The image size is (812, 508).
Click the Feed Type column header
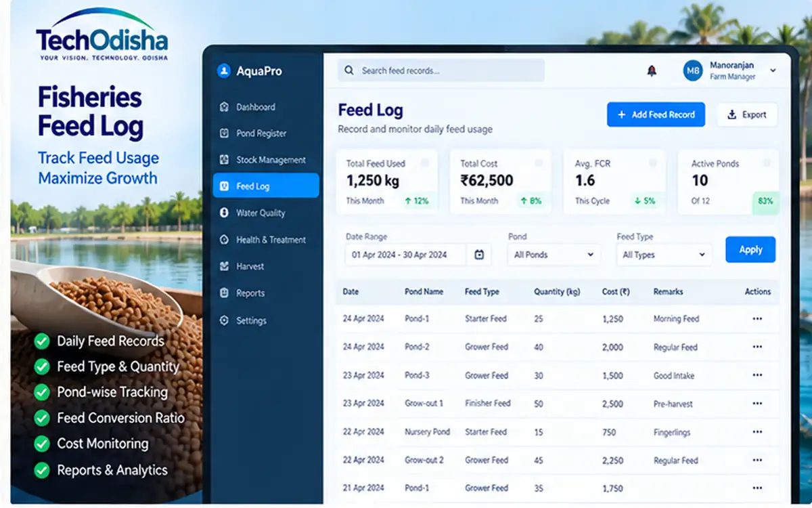pos(482,291)
